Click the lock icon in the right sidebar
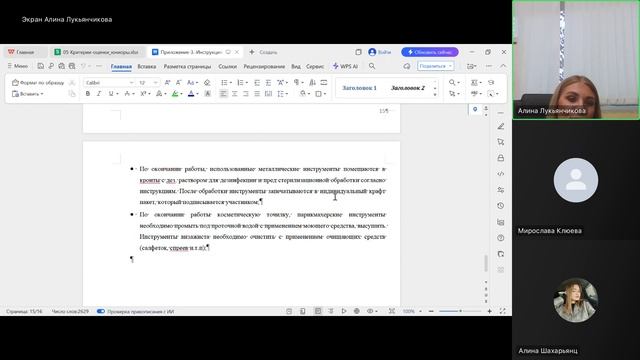Image resolution: width=640 pixels, height=360 pixels. click(x=501, y=158)
